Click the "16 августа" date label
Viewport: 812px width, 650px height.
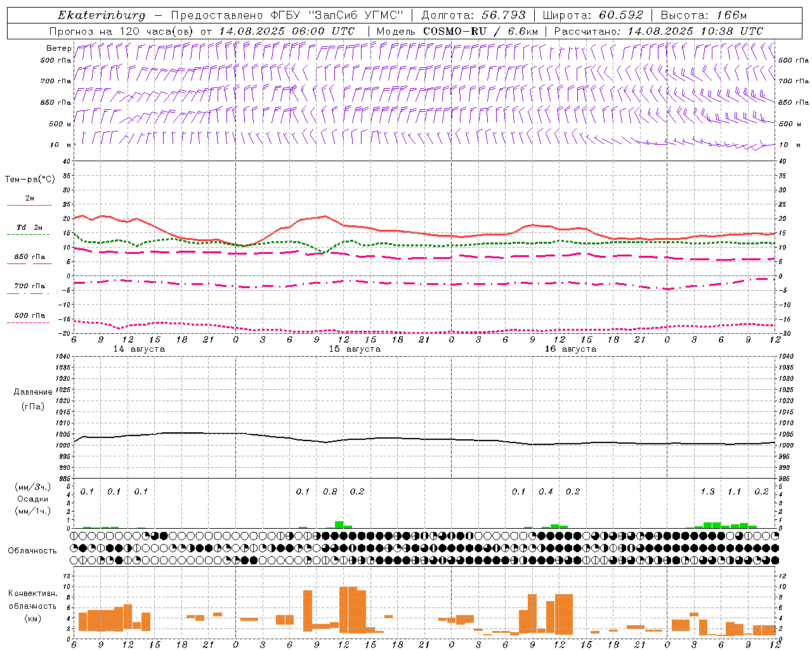pos(570,349)
